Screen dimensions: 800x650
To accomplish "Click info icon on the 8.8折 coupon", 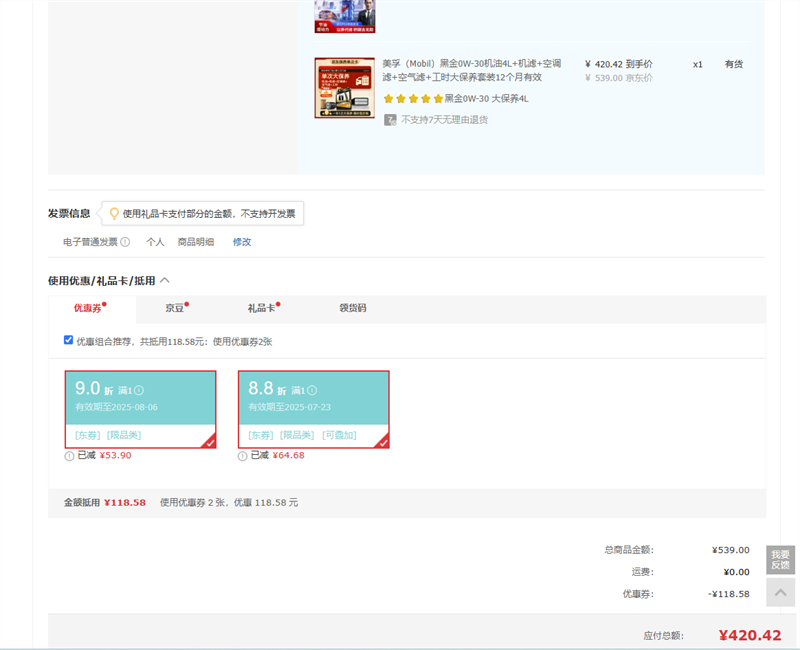I will click(x=312, y=390).
